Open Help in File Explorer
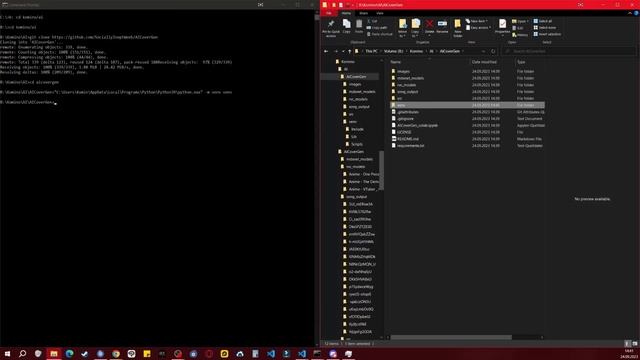 click(x=636, y=13)
